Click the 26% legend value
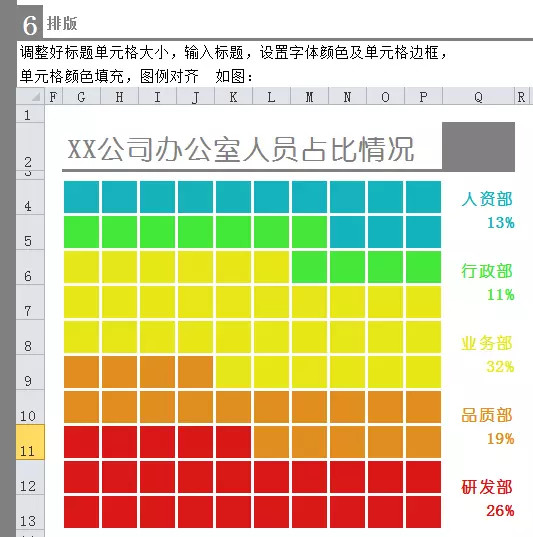This screenshot has width=533, height=537. coord(501,510)
